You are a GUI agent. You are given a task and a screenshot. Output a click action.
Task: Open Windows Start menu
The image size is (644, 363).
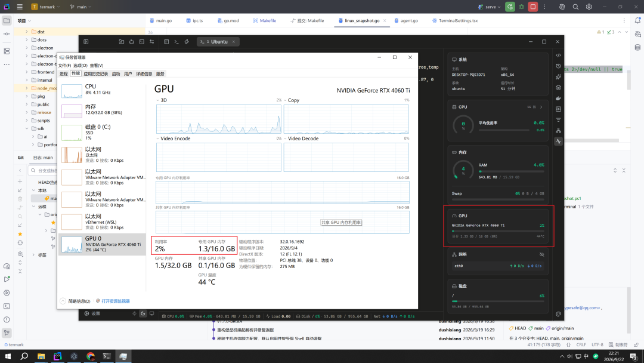(x=8, y=356)
